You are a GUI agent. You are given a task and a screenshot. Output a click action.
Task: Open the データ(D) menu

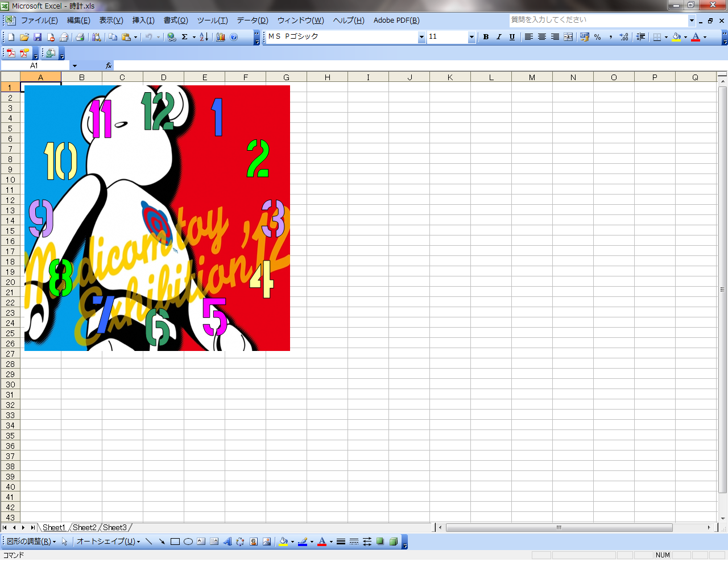click(253, 20)
